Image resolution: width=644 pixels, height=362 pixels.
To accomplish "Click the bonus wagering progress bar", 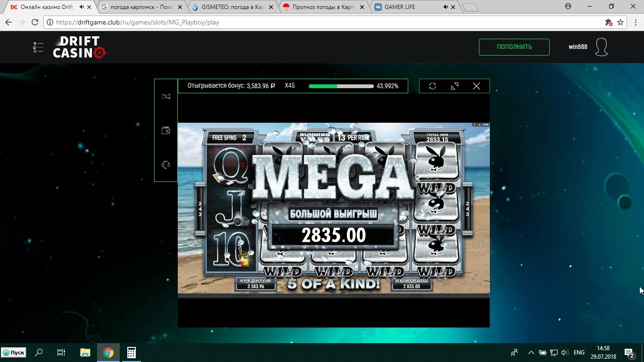I will point(341,86).
